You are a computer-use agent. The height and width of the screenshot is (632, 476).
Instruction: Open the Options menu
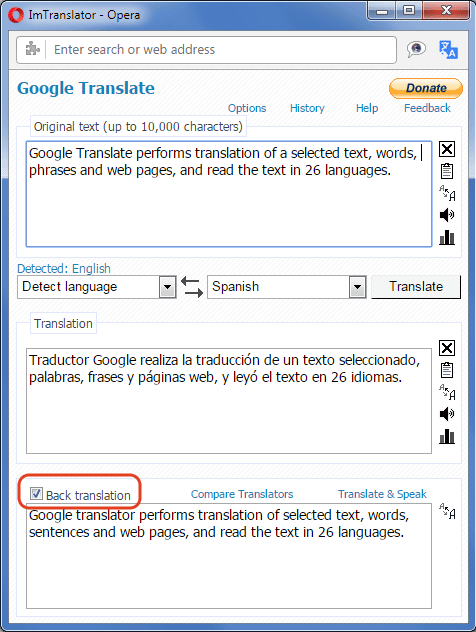[247, 108]
